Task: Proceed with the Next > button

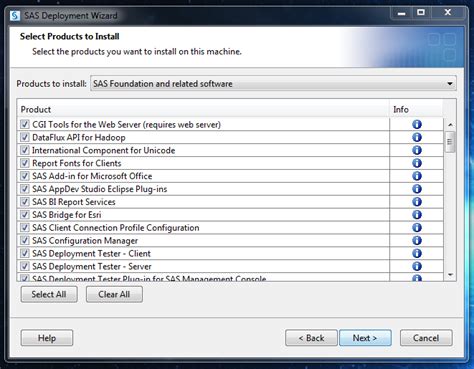Action: tap(365, 338)
